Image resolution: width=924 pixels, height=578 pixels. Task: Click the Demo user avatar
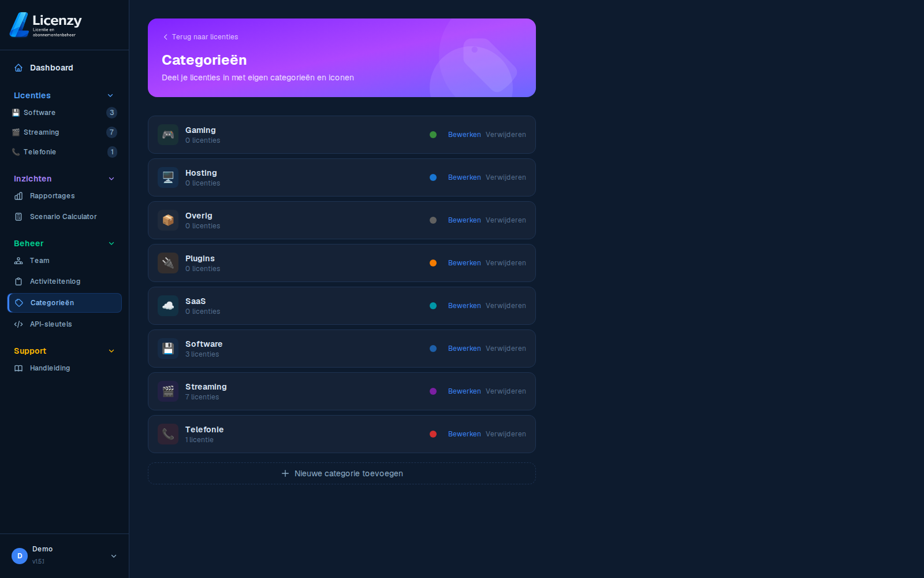coord(20,556)
